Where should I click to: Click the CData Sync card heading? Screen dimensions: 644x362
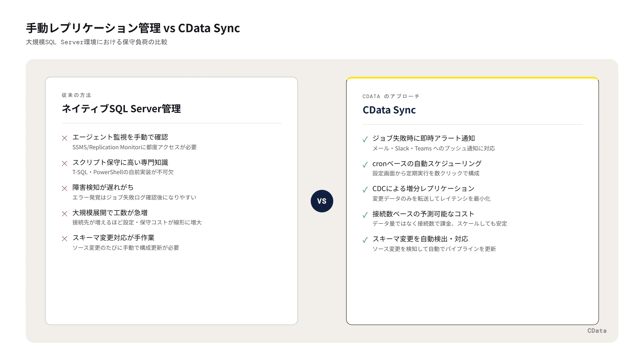click(389, 110)
